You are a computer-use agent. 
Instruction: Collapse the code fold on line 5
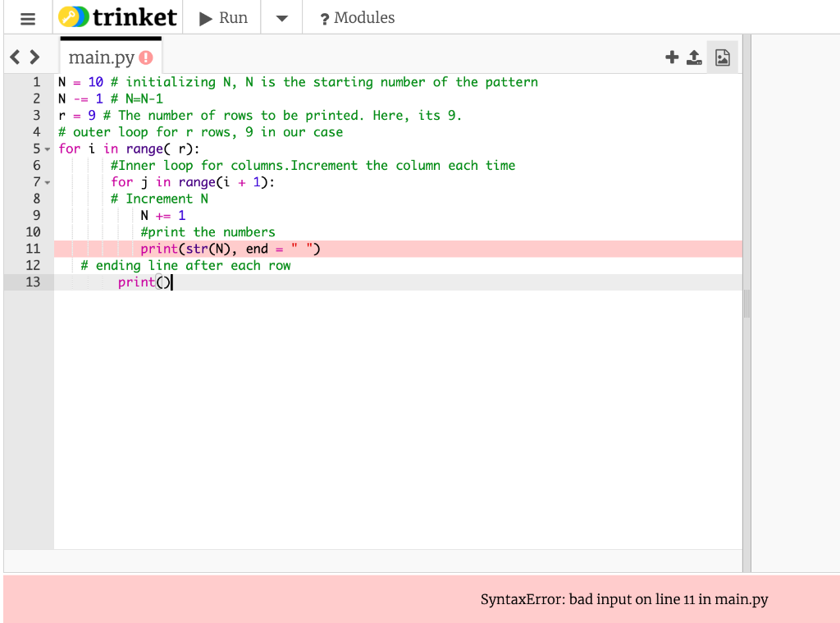[48, 149]
